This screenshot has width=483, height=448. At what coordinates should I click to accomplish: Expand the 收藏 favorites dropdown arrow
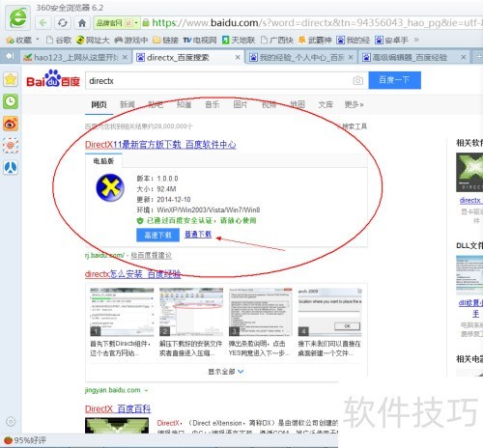[38, 40]
